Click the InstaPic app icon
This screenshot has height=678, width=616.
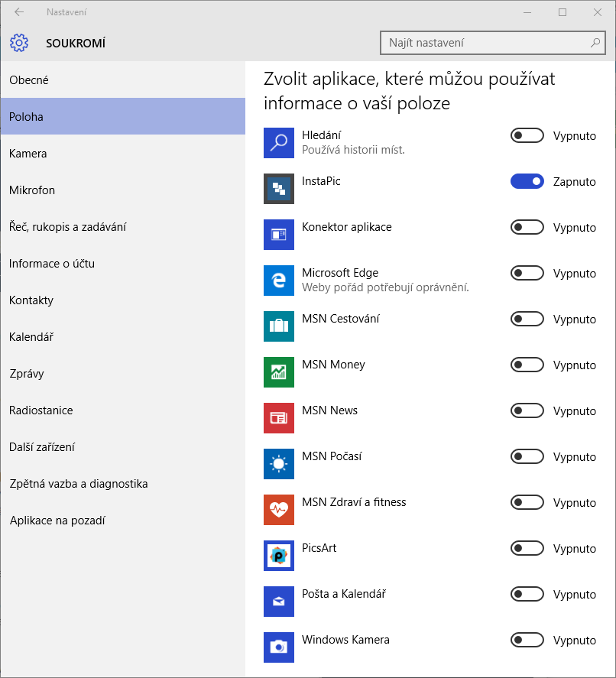tap(279, 189)
